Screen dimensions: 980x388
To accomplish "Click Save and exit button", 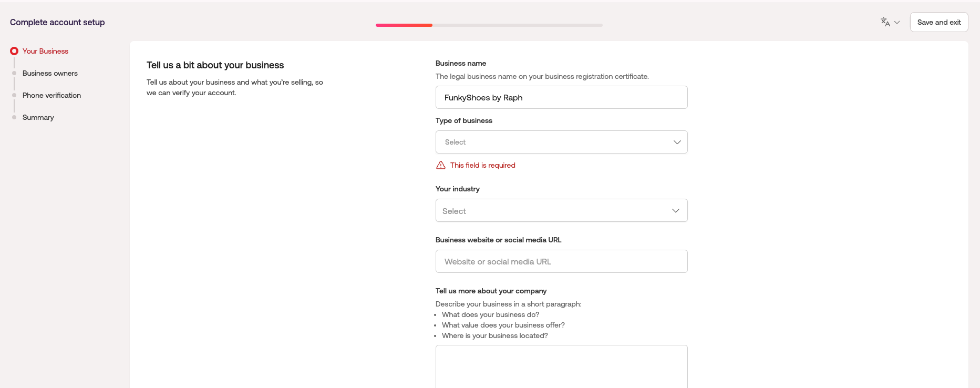I will click(x=938, y=22).
